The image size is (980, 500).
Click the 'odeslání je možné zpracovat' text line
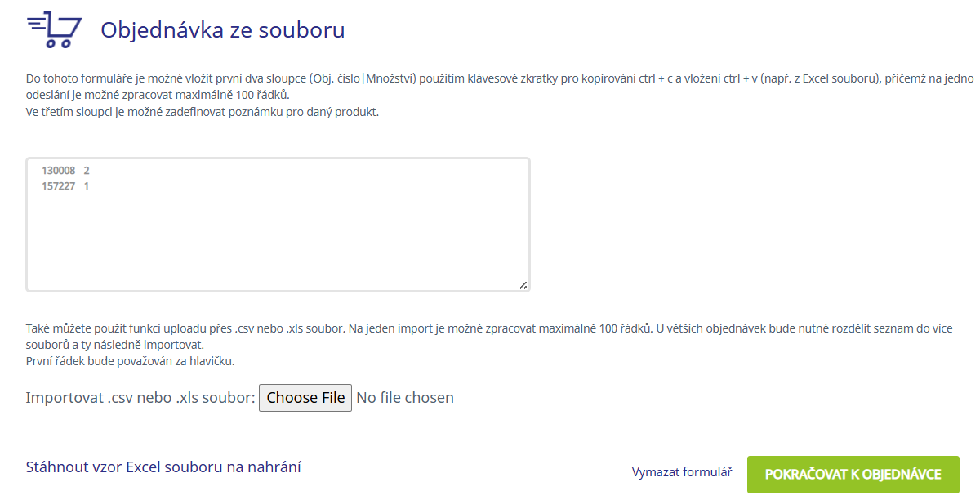point(158,95)
